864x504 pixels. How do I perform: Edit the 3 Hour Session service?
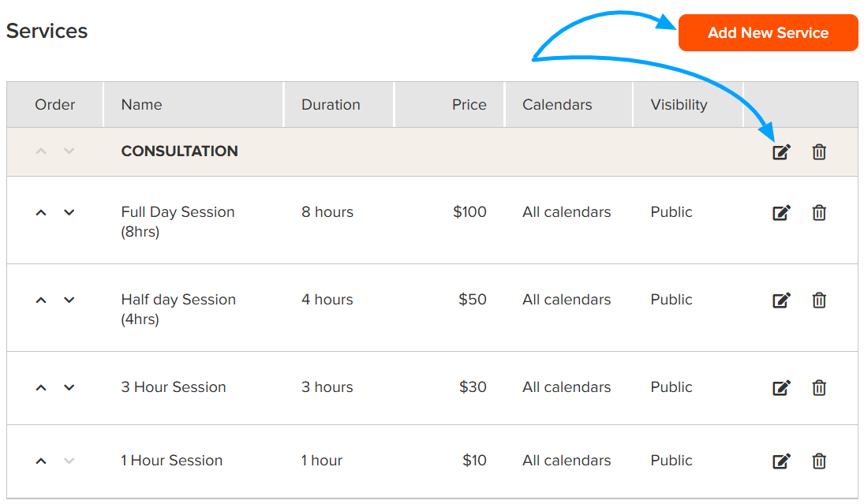tap(781, 388)
